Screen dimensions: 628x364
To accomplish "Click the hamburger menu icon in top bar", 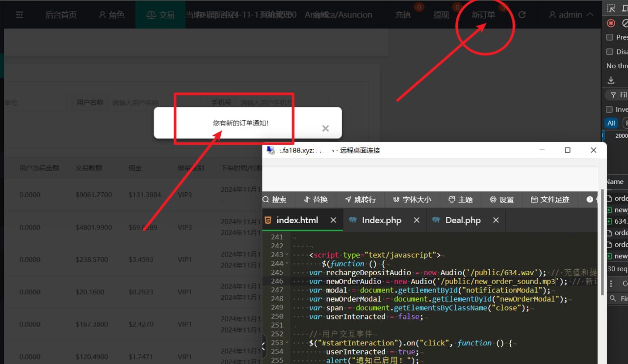I will (20, 15).
